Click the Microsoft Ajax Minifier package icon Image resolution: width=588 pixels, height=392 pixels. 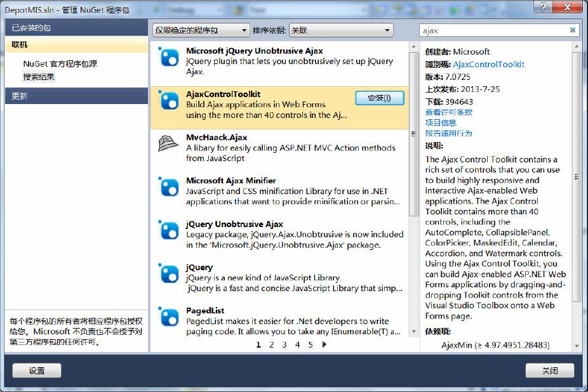(x=168, y=186)
